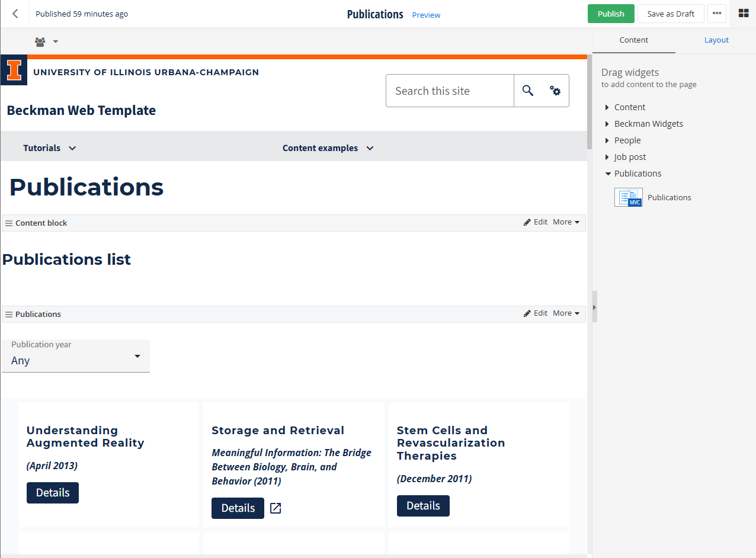Click the University of Illinois block I logo
The height and width of the screenshot is (558, 756).
tap(14, 70)
